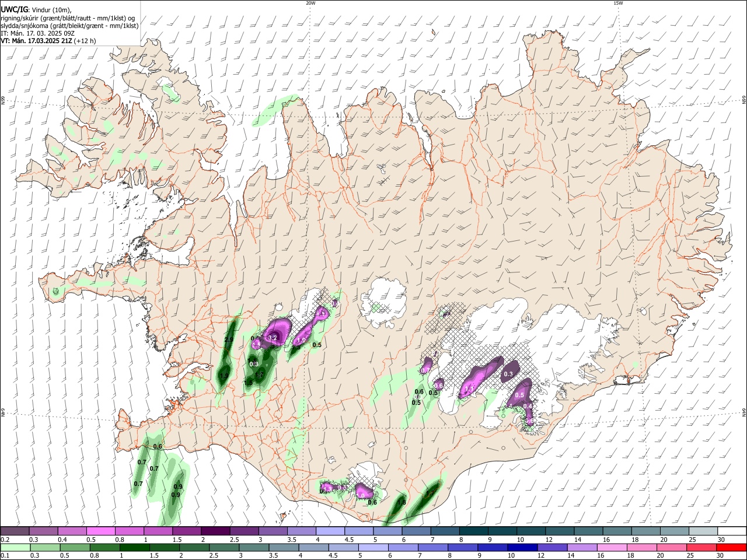747x560 pixels.
Task: Pick the first dark purple swatch of snow scale
Action: click(x=15, y=531)
